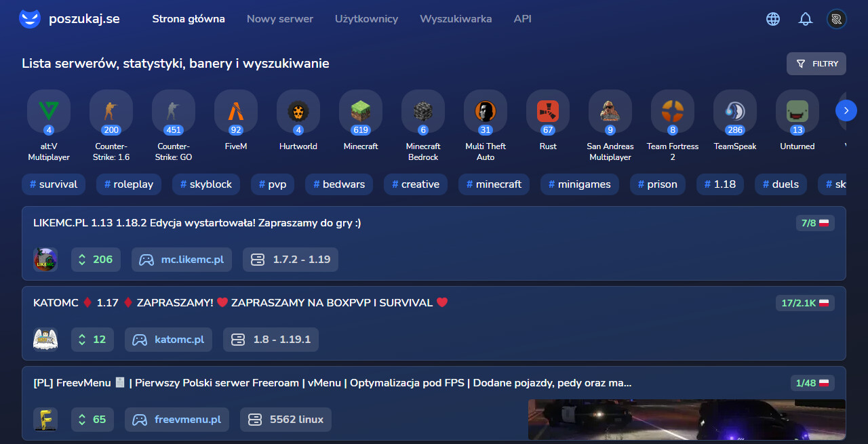Screen dimensions: 868x444
Task: Click the globe language icon
Action: tap(773, 19)
